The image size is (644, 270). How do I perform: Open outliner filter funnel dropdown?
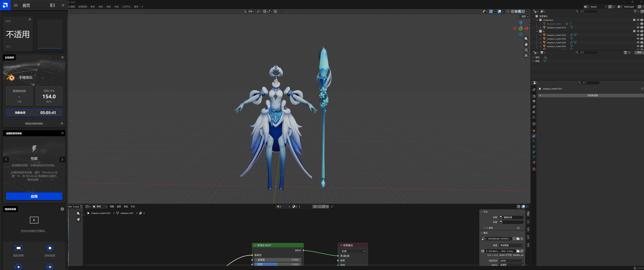pyautogui.click(x=637, y=11)
